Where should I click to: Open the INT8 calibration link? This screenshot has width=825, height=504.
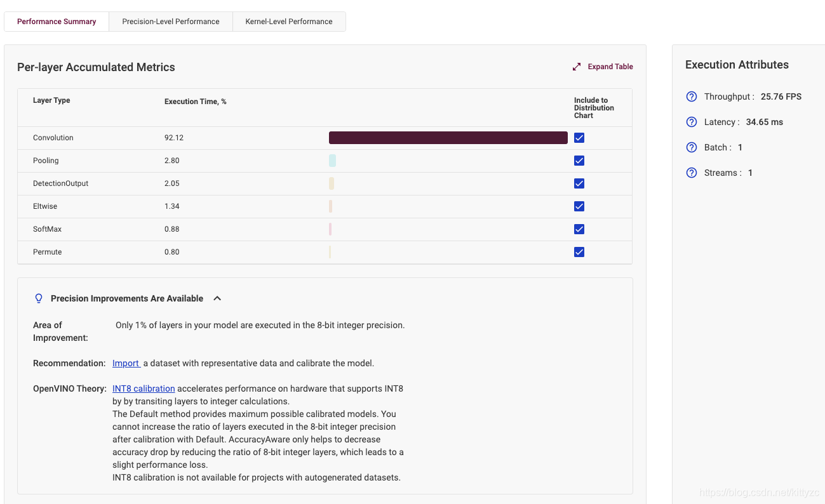144,388
